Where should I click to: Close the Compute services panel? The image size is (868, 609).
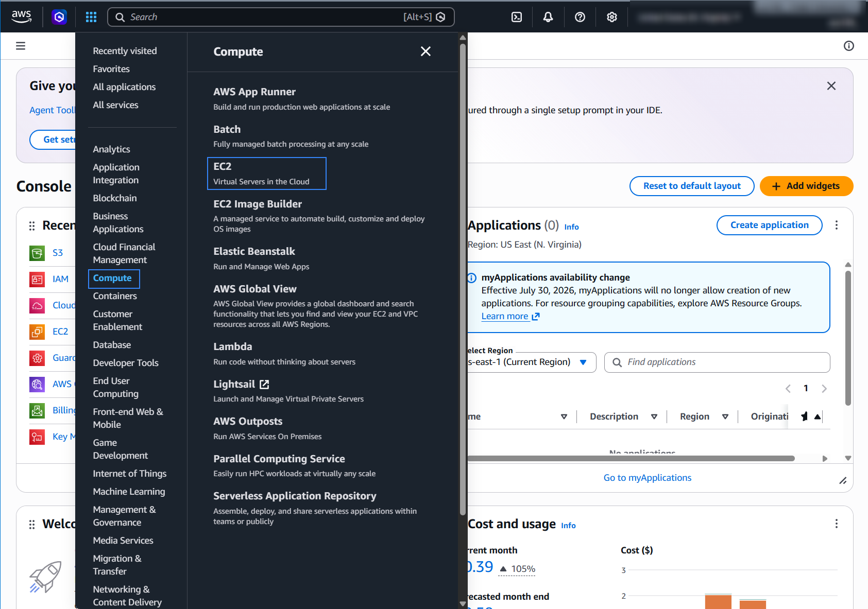tap(426, 51)
